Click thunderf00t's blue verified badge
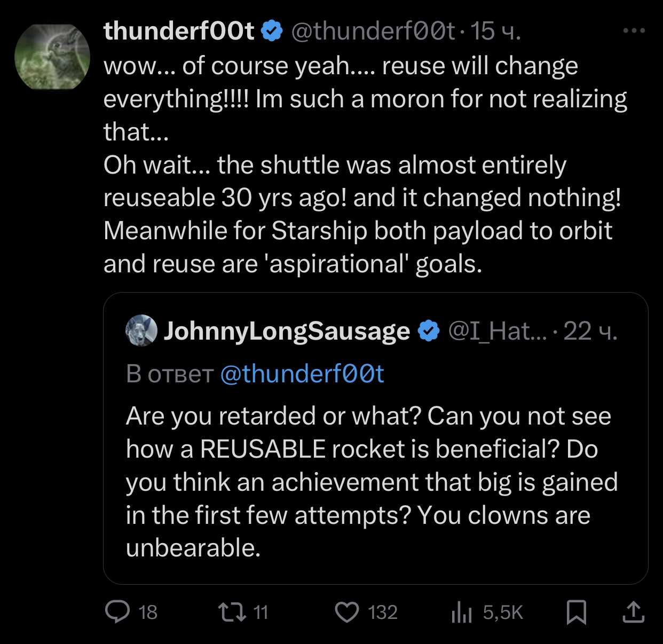The width and height of the screenshot is (663, 644). click(272, 31)
